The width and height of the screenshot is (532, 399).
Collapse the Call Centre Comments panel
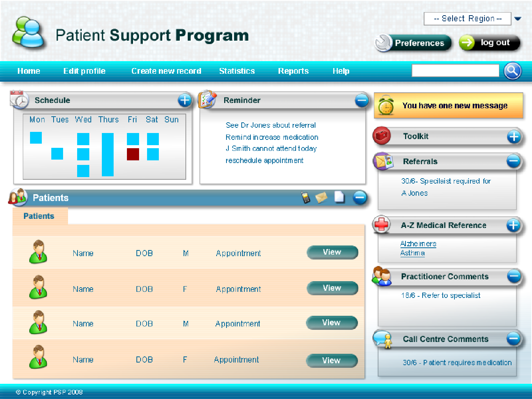[x=513, y=339]
